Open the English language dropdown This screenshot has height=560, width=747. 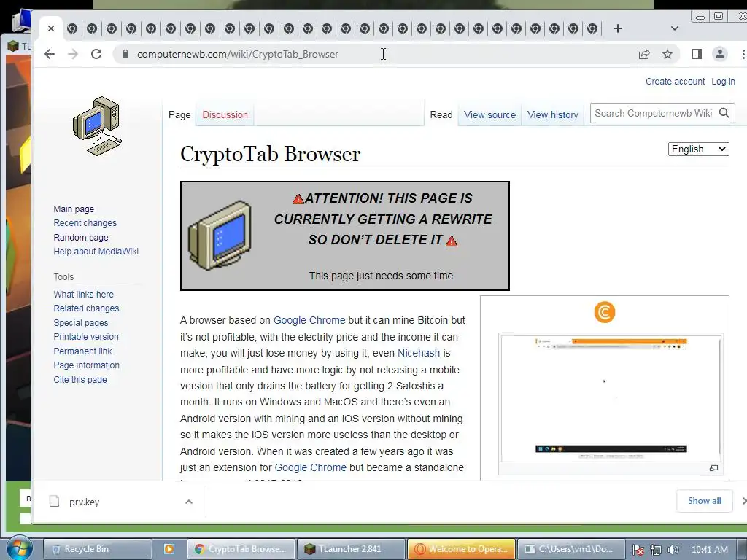point(698,149)
